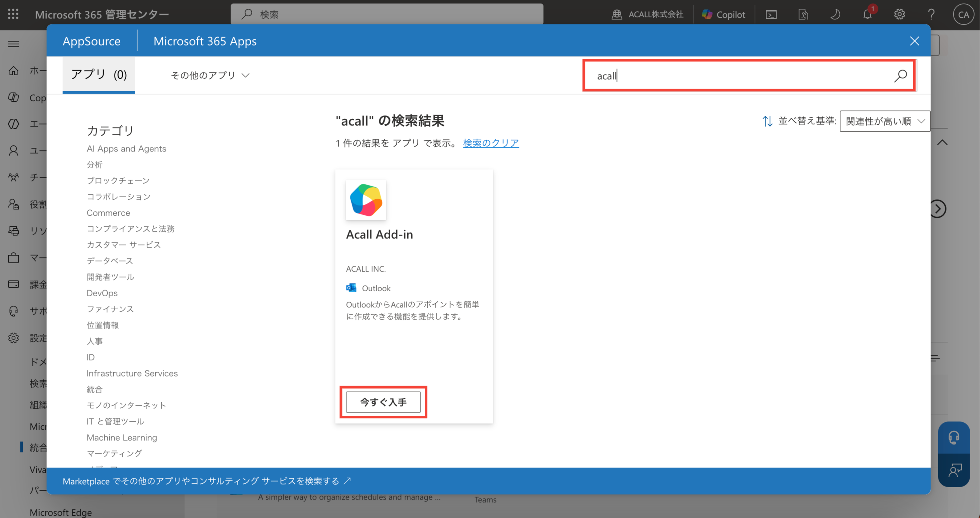
Task: Click the Settings gear icon in the left sidebar
Action: click(14, 338)
